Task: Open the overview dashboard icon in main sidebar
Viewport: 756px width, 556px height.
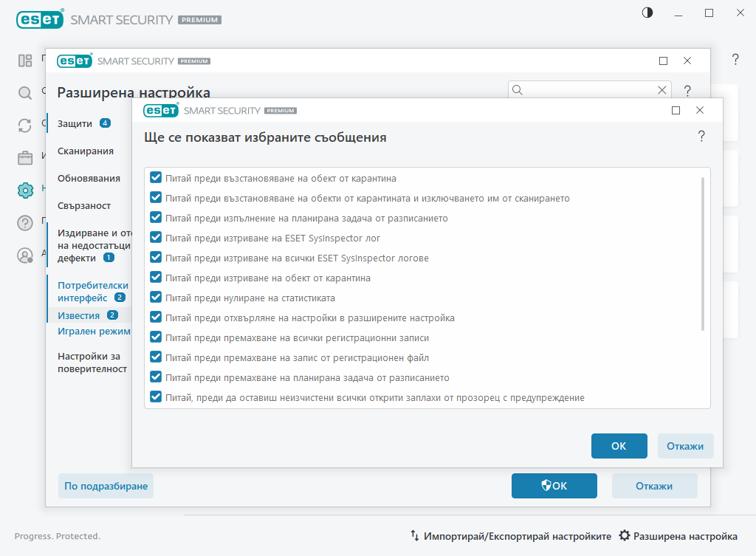Action: 25,61
